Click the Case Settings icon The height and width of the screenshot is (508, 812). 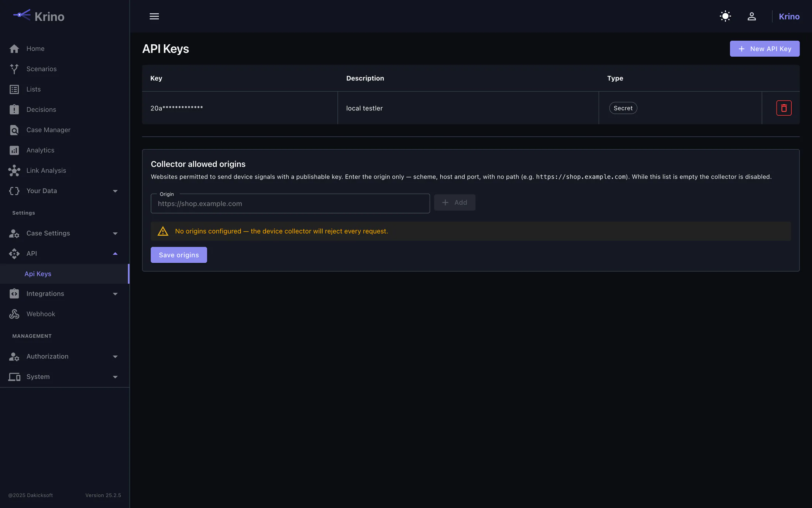(x=14, y=233)
